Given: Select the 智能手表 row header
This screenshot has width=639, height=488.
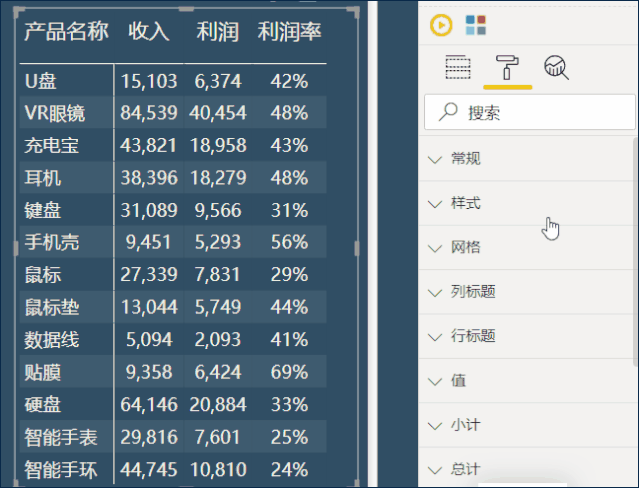Looking at the screenshot, I should coord(61,437).
